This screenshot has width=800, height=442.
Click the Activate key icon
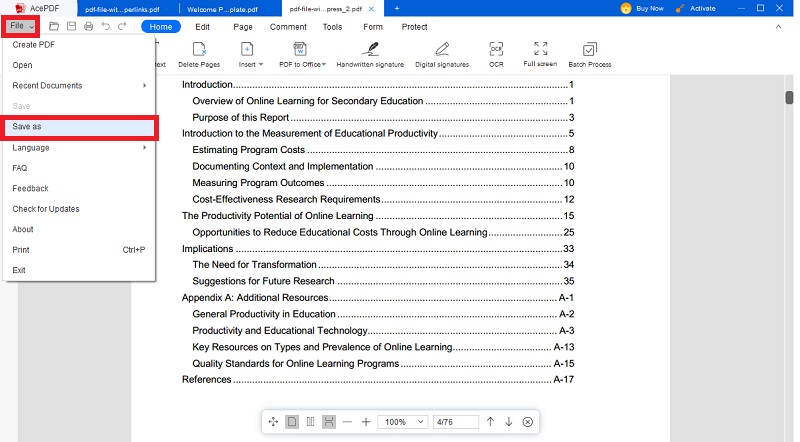pyautogui.click(x=680, y=8)
